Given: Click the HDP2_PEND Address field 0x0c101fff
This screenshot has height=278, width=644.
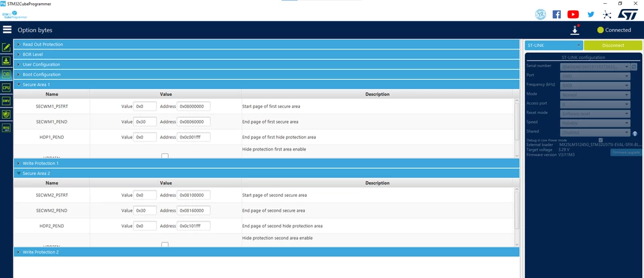Looking at the screenshot, I should pyautogui.click(x=194, y=225).
